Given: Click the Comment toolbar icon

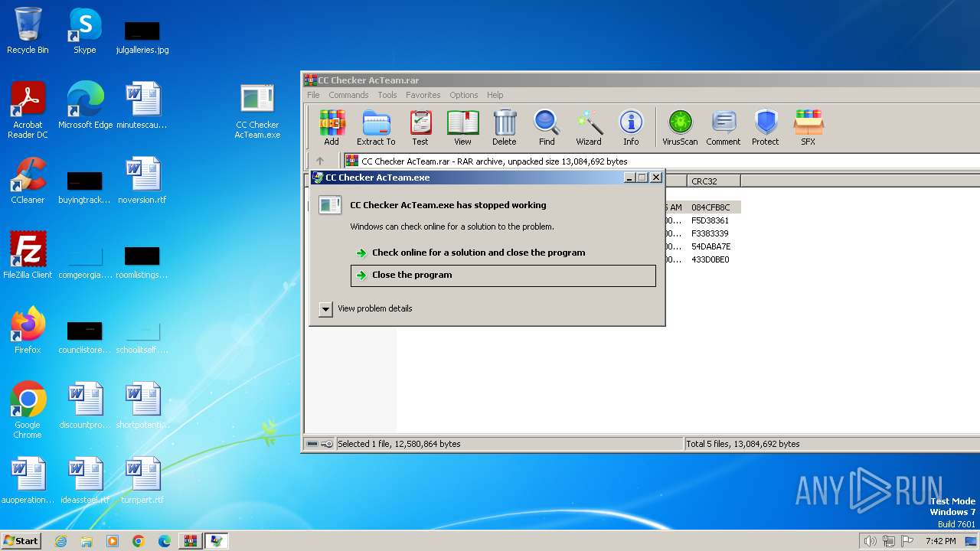Looking at the screenshot, I should tap(724, 127).
